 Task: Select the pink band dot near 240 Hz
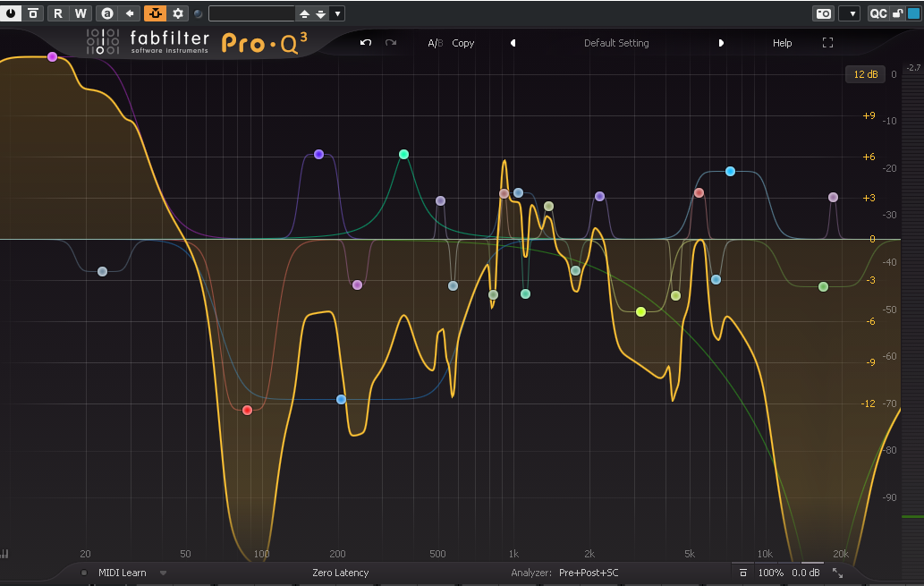(357, 285)
